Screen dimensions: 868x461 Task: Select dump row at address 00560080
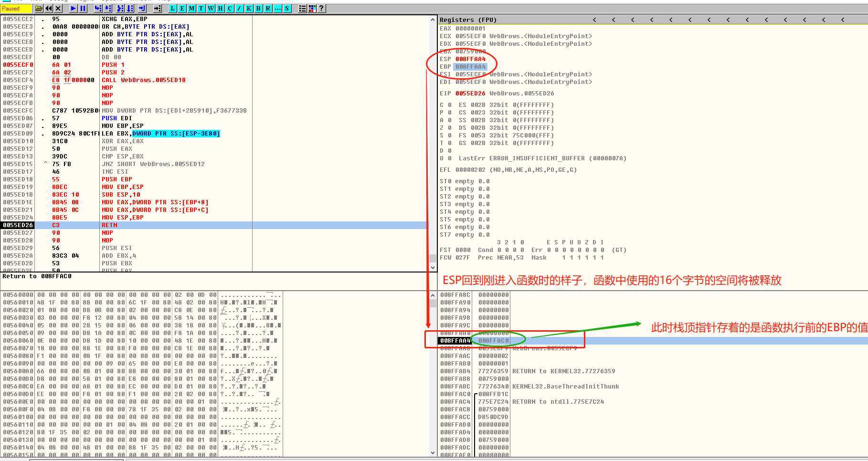142,356
